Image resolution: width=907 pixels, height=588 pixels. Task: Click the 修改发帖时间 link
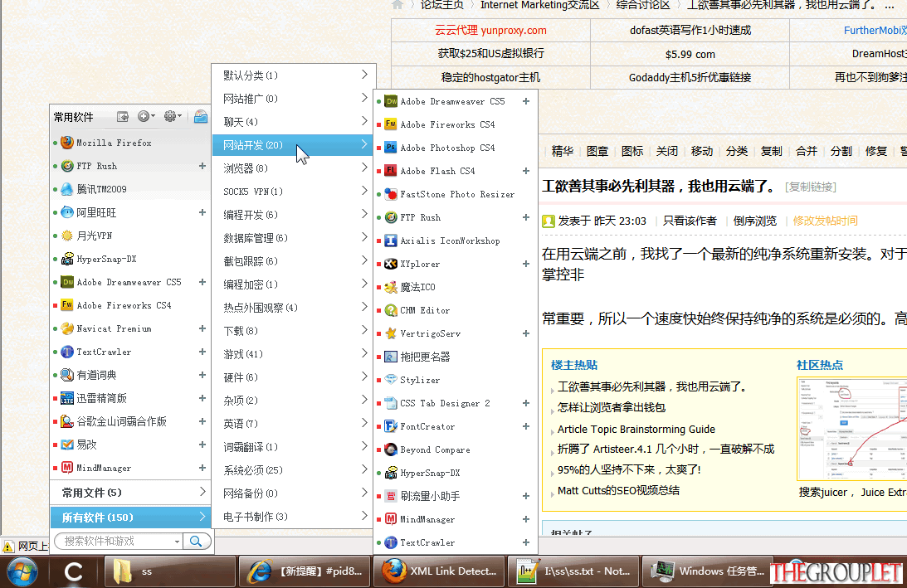pos(826,221)
